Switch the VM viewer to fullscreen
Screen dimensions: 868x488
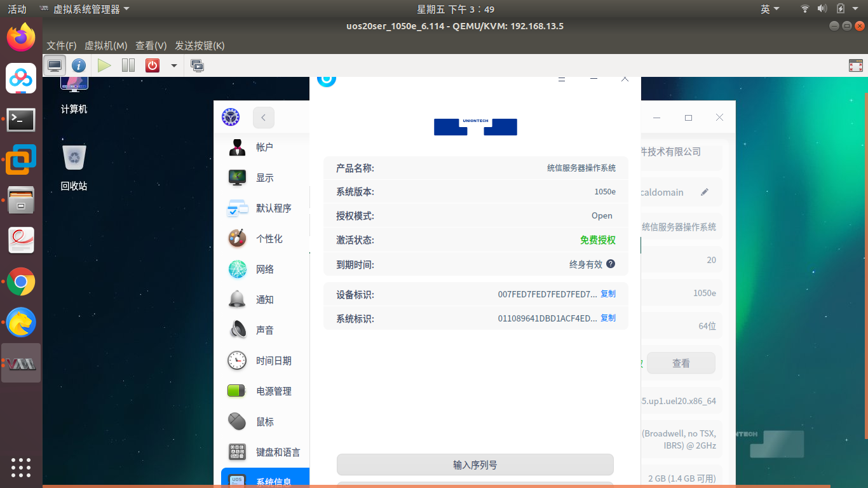(856, 65)
